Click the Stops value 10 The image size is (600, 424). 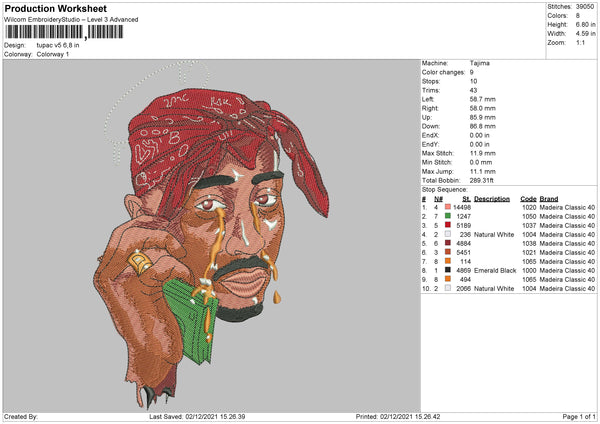473,81
